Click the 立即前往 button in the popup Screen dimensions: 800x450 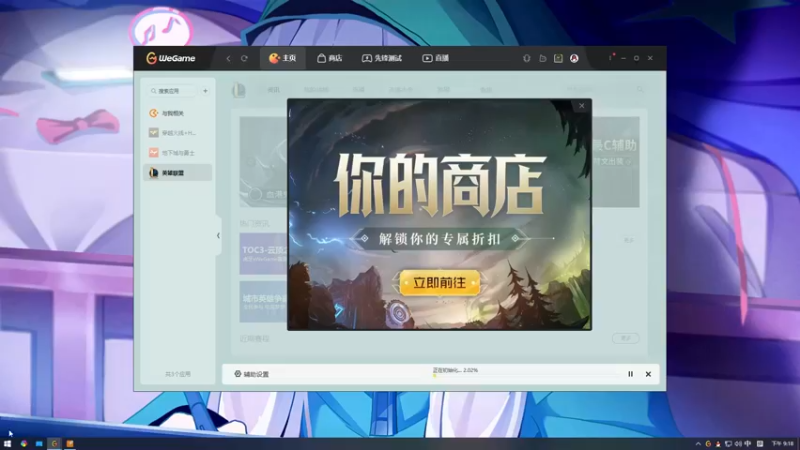(x=439, y=283)
